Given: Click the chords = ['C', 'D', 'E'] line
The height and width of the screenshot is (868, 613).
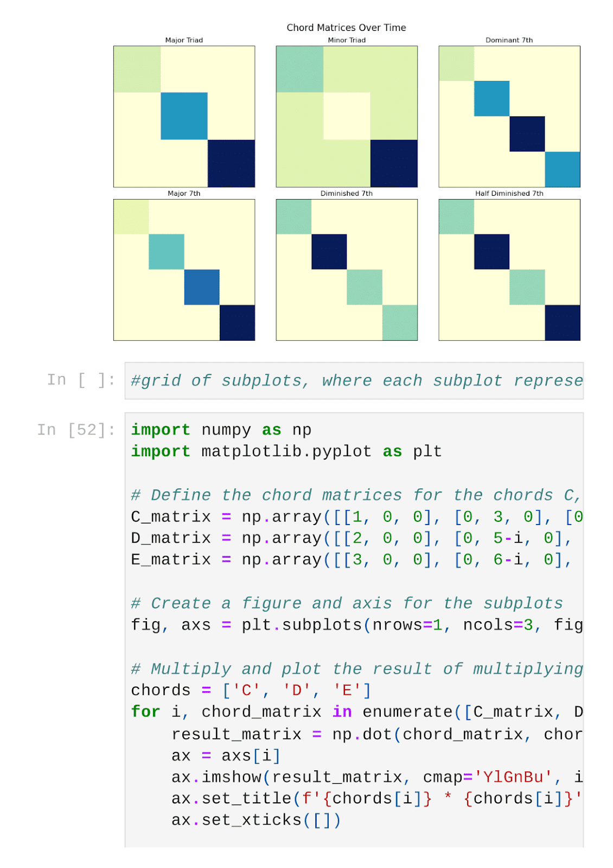Looking at the screenshot, I should pos(251,690).
